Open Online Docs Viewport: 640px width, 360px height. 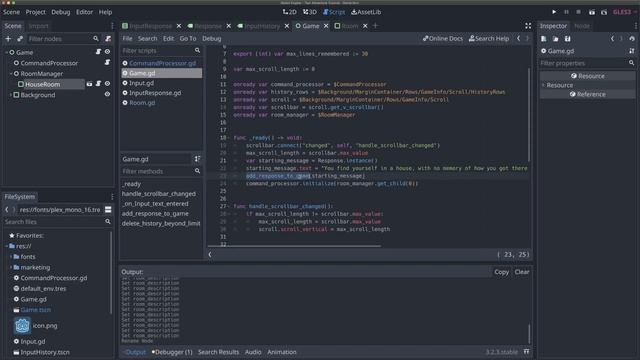[443, 38]
